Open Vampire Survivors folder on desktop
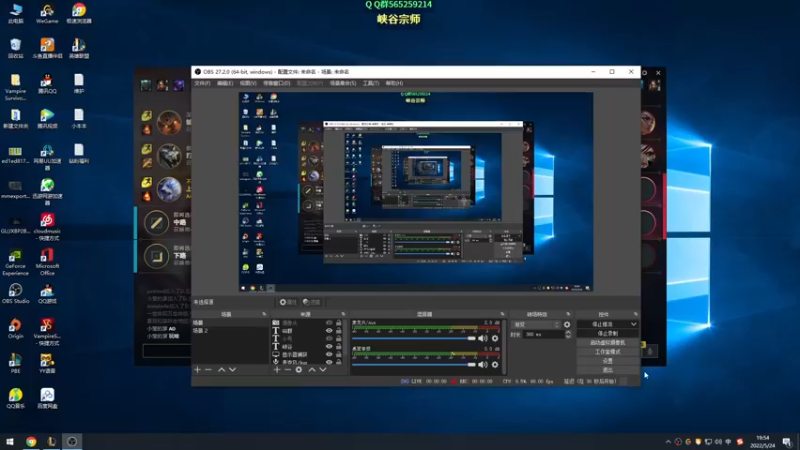Image resolution: width=800 pixels, height=450 pixels. coord(15,87)
